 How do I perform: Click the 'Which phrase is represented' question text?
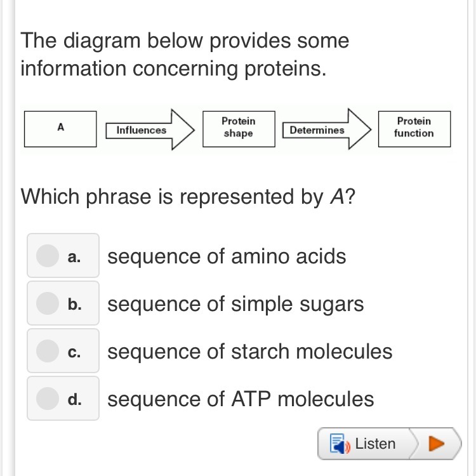click(x=188, y=197)
